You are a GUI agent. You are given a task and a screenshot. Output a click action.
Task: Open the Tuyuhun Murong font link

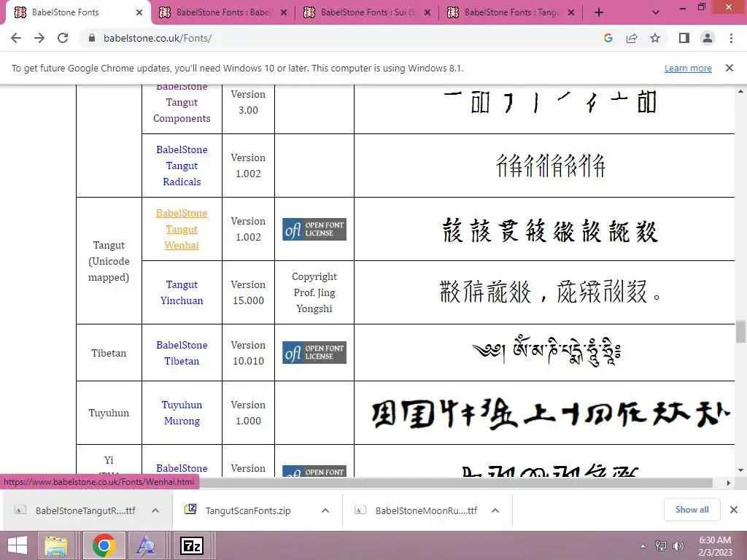point(182,413)
